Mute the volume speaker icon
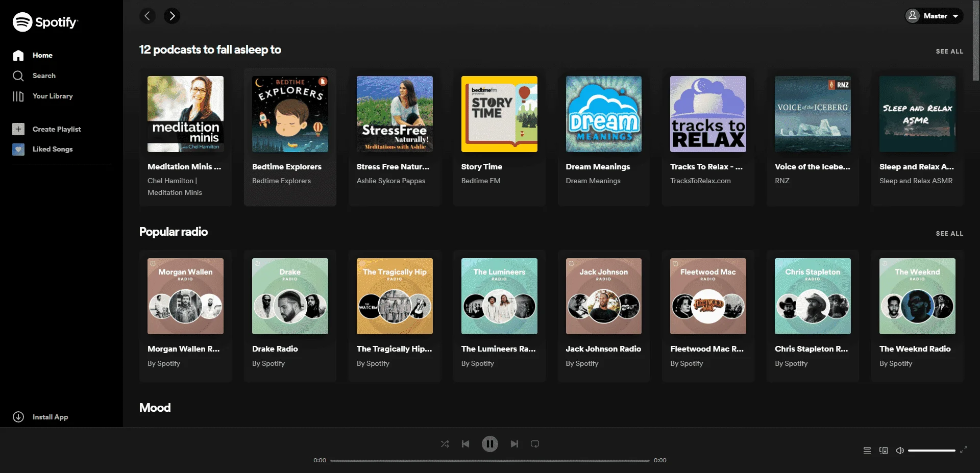 [900, 451]
